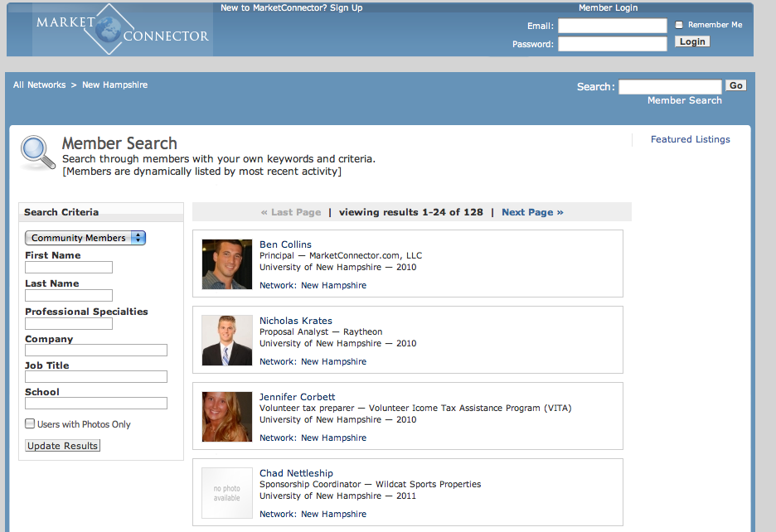Screen dimensions: 776x532
Task: Enable the Remember Me checkbox
Action: (679, 25)
